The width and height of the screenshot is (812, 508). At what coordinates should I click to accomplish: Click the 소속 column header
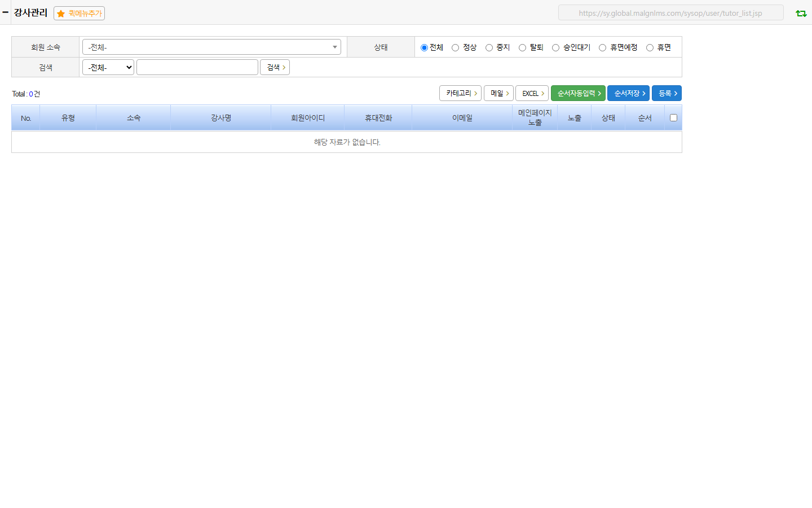[134, 118]
